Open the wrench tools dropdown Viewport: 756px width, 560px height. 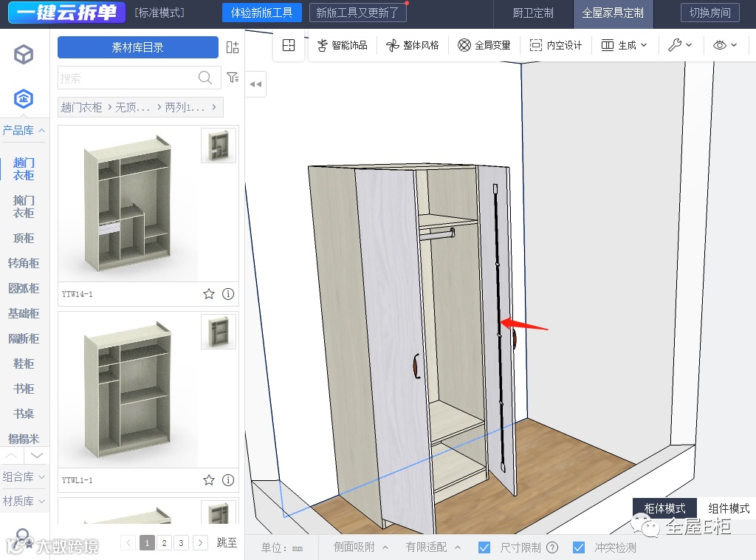[x=680, y=45]
